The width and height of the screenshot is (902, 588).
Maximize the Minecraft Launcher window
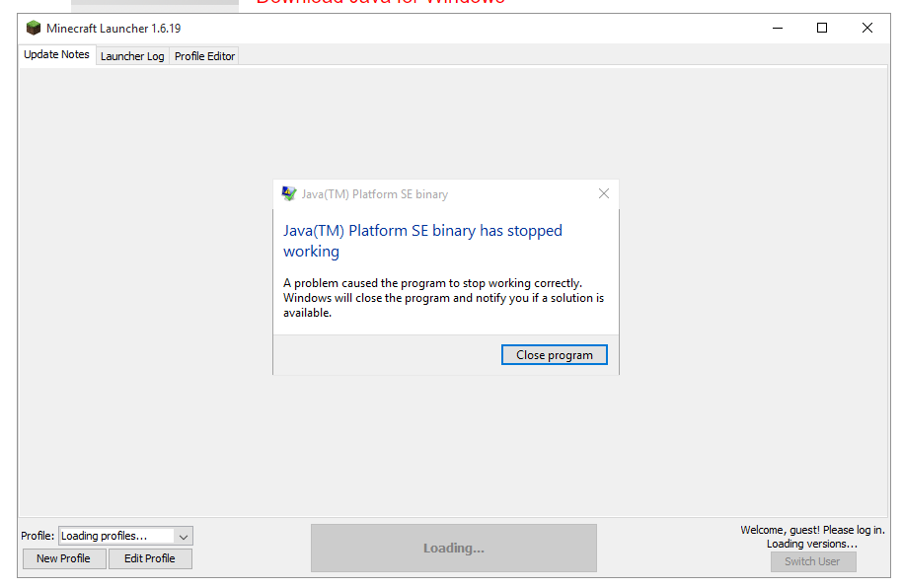click(x=822, y=28)
